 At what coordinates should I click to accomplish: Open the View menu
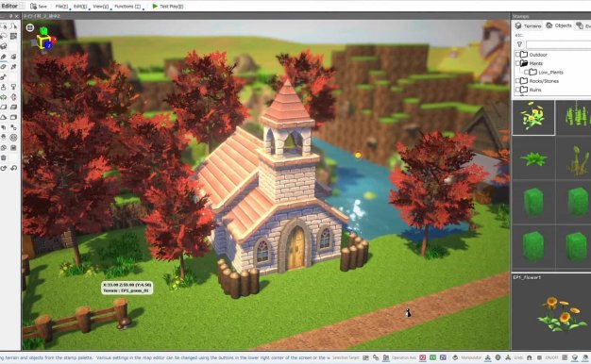[x=100, y=6]
